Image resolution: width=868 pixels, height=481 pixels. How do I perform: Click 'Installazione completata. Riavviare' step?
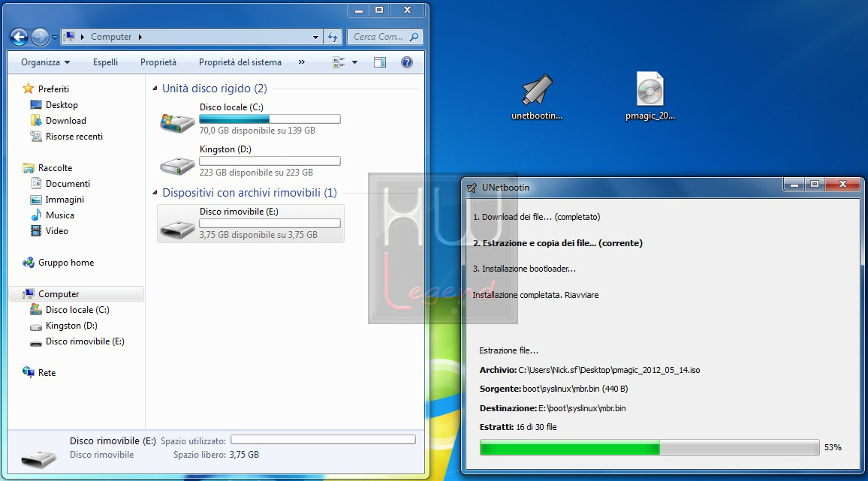click(535, 295)
